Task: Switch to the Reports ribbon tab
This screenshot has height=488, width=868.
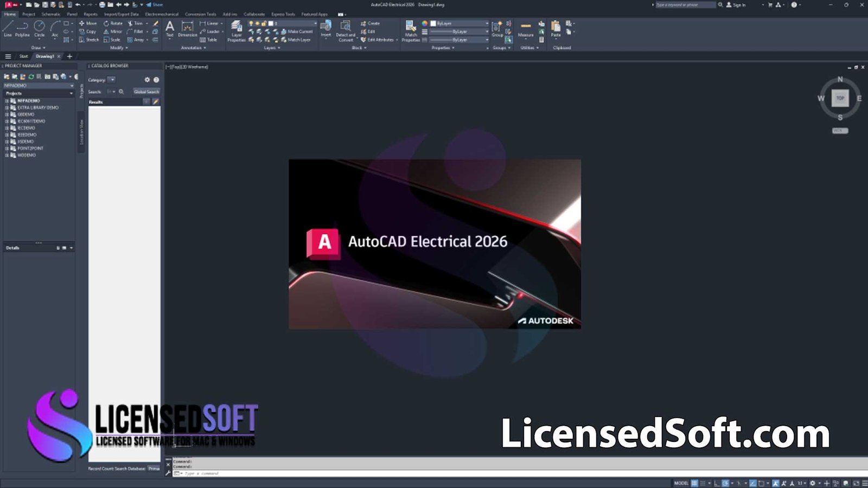Action: coord(91,14)
